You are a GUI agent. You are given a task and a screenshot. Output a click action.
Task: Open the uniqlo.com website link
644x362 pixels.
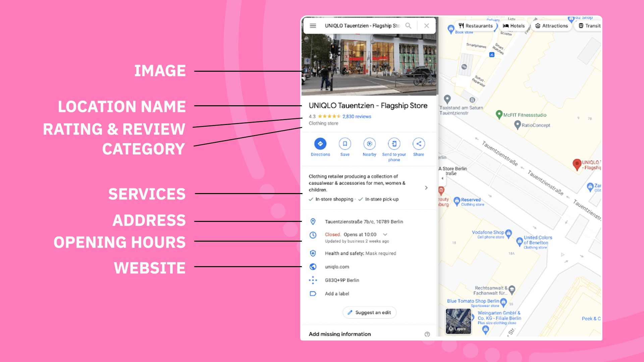pyautogui.click(x=337, y=267)
